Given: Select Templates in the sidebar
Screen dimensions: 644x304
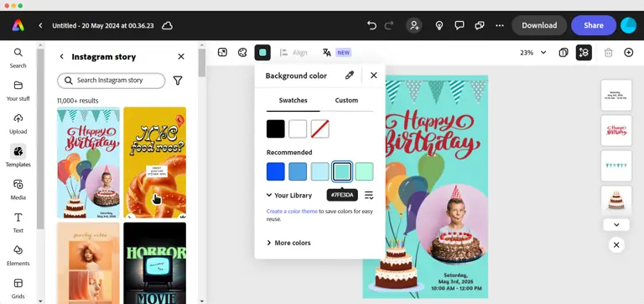Looking at the screenshot, I should 18,156.
